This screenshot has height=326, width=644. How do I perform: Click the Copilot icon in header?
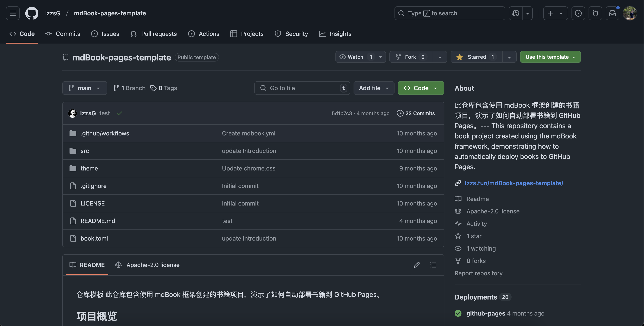click(515, 13)
